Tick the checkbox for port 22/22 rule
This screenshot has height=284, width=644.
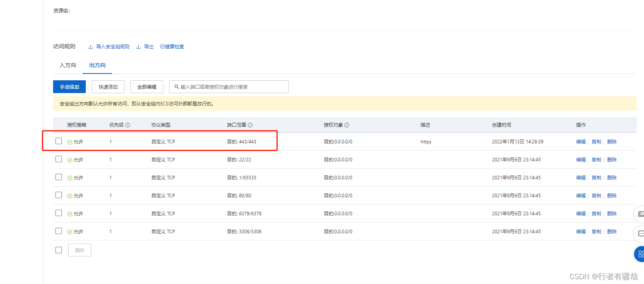pyautogui.click(x=59, y=159)
